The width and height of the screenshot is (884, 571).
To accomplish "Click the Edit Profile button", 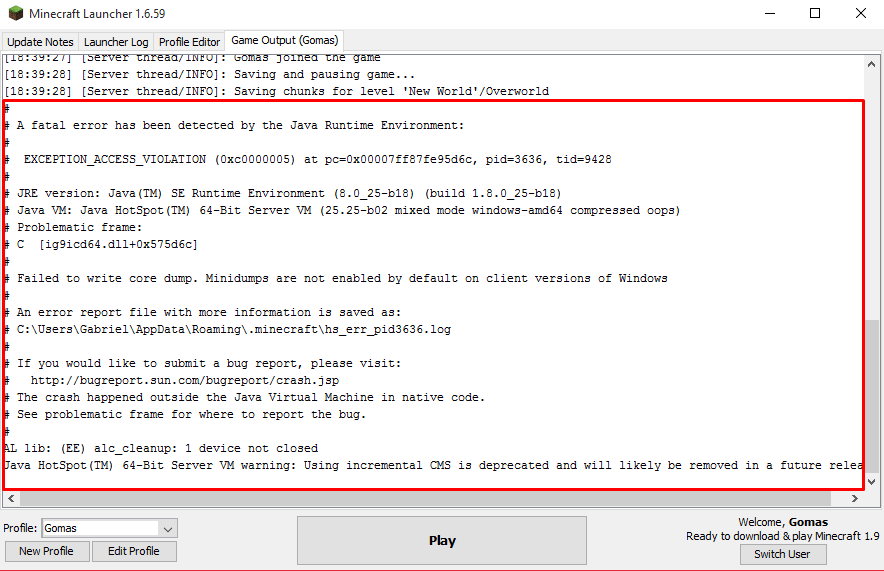I will click(x=134, y=551).
